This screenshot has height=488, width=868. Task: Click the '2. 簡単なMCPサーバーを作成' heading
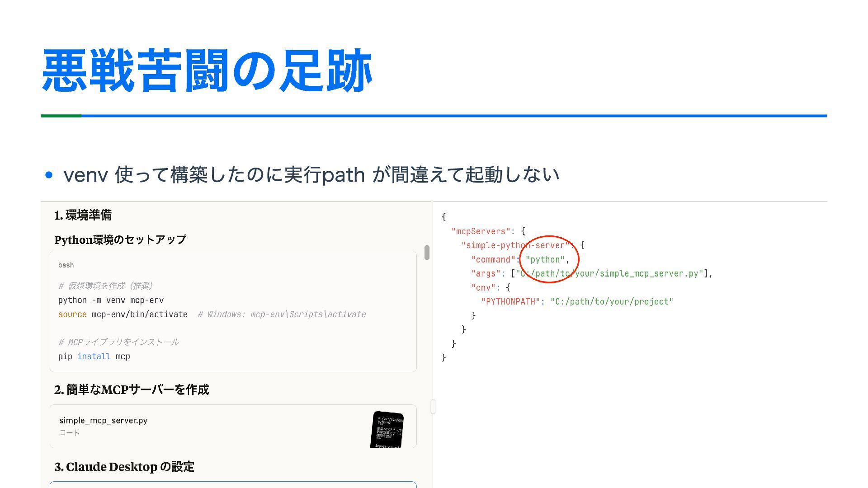pyautogui.click(x=131, y=389)
